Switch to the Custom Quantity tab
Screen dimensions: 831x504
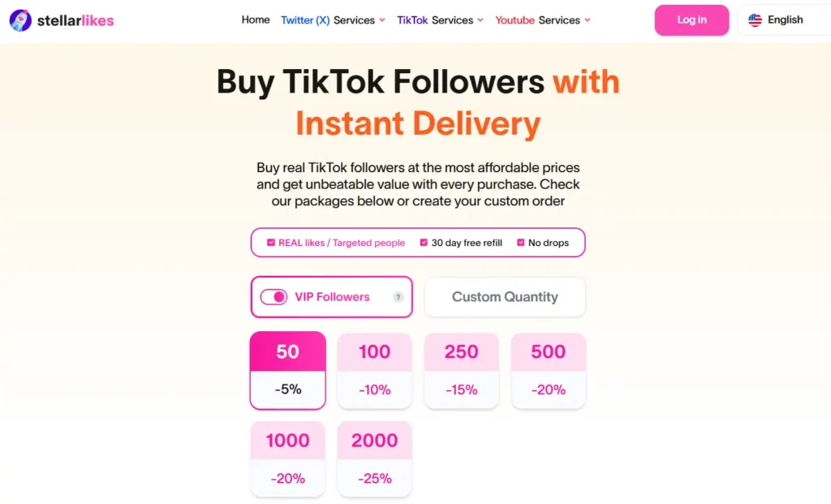coord(505,296)
